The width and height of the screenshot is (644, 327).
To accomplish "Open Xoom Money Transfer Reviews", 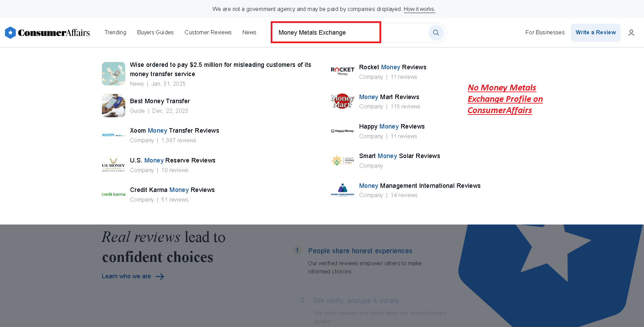I will [x=175, y=131].
